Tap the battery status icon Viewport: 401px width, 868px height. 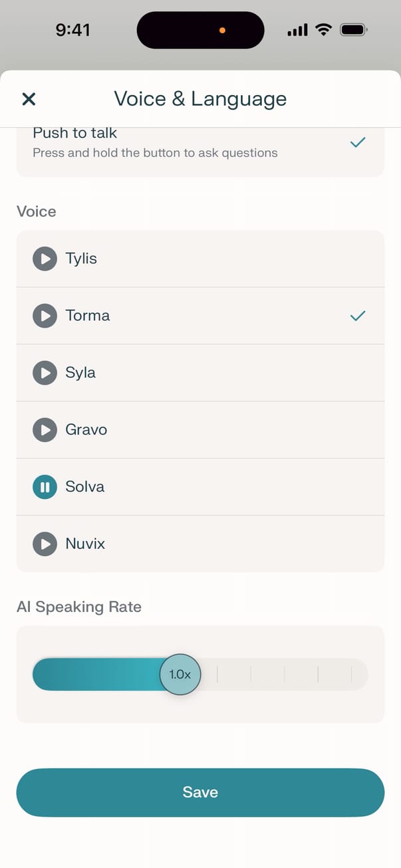tap(353, 30)
